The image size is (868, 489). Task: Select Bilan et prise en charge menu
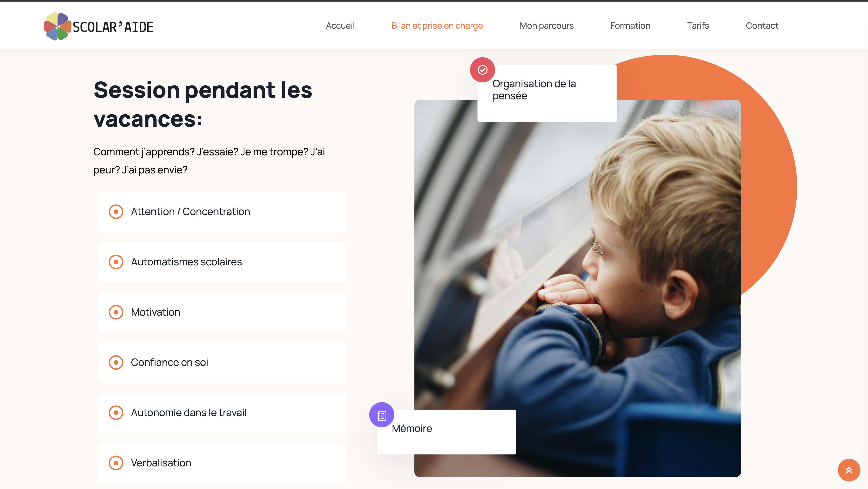click(437, 26)
